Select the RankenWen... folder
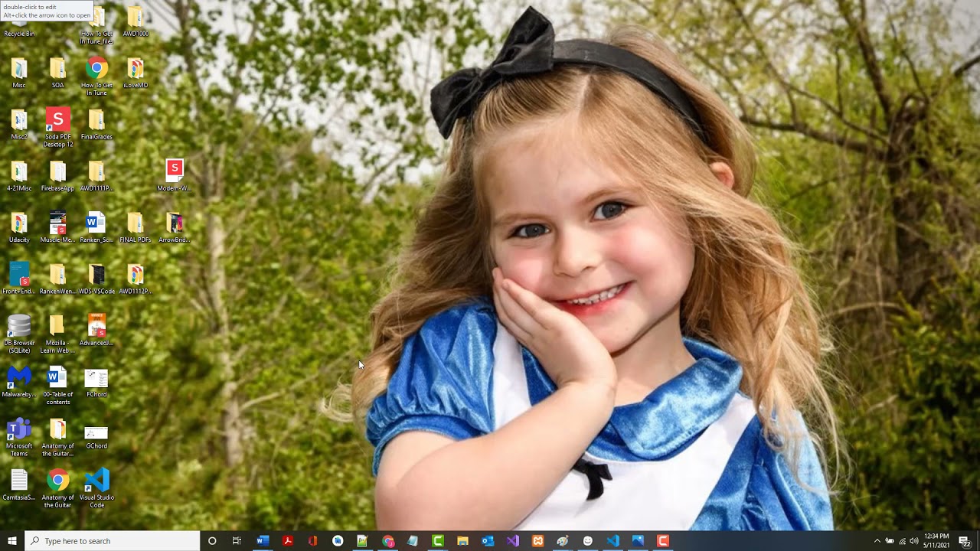Viewport: 980px width, 551px height. (x=57, y=279)
